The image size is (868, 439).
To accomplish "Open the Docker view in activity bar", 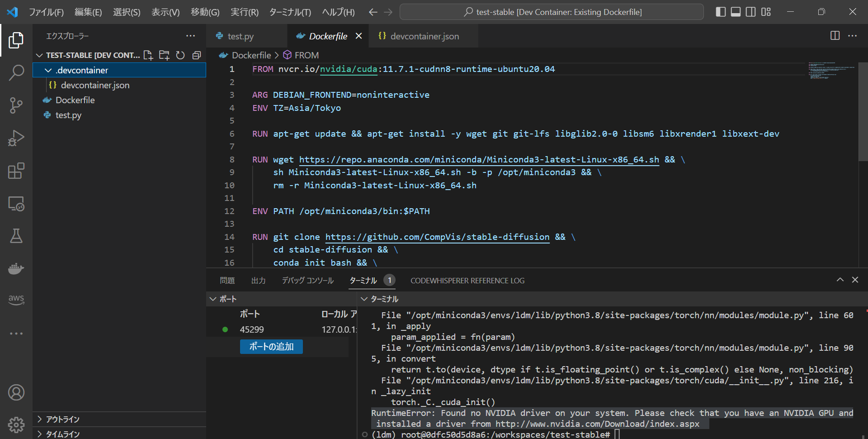I will pos(16,269).
